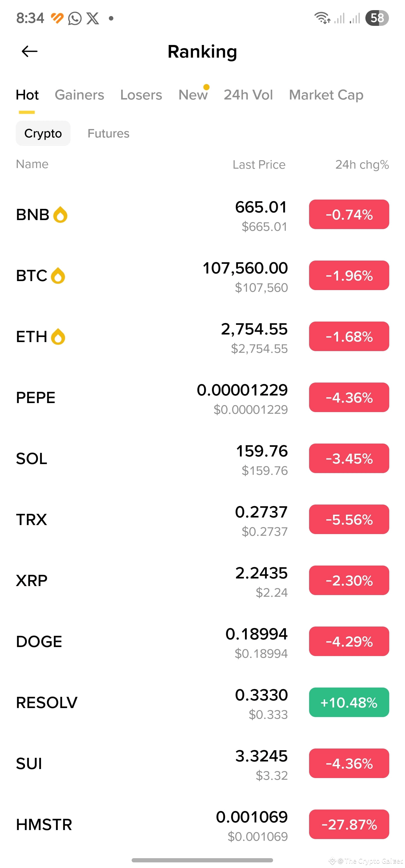Open the HMSTR row

click(x=202, y=824)
